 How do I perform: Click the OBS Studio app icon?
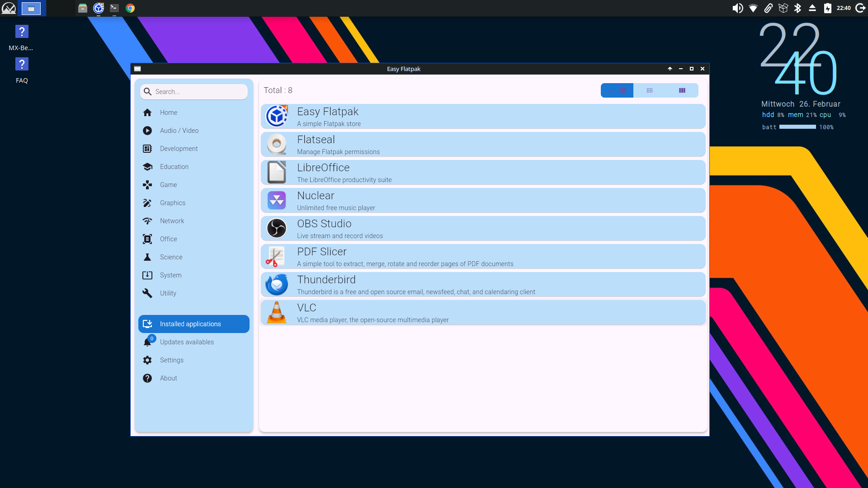tap(277, 228)
